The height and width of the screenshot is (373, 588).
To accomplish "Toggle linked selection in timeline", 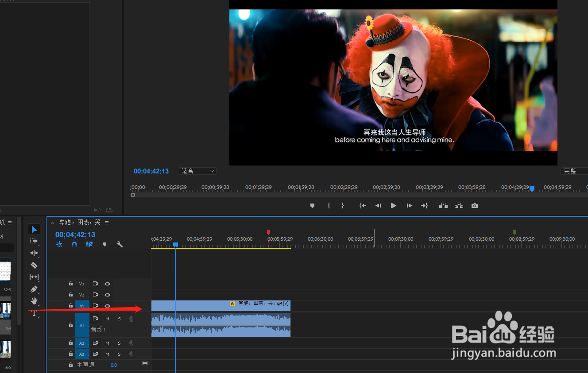I will point(89,244).
